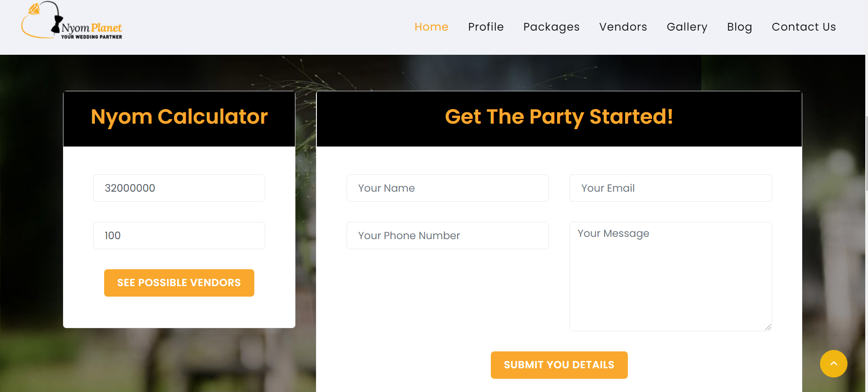
Task: Open the Contact Us page
Action: pyautogui.click(x=804, y=27)
